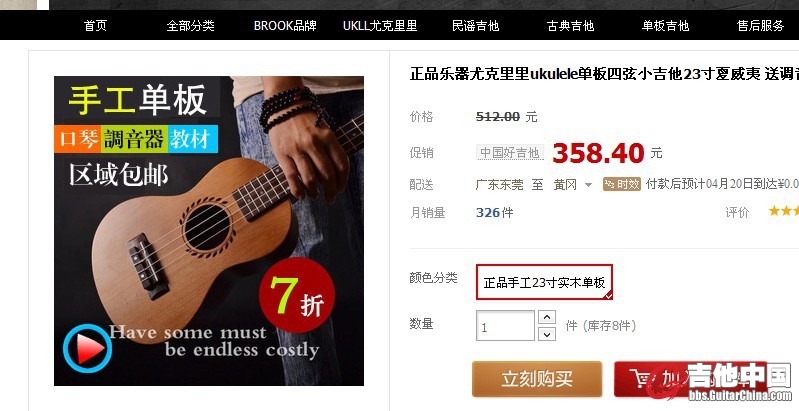Click the 时效 delivery badge icon
The image size is (799, 411).
click(x=622, y=184)
